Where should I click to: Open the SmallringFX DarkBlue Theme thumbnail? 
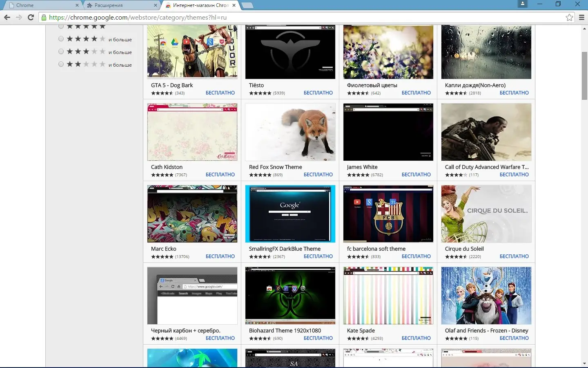(x=290, y=214)
